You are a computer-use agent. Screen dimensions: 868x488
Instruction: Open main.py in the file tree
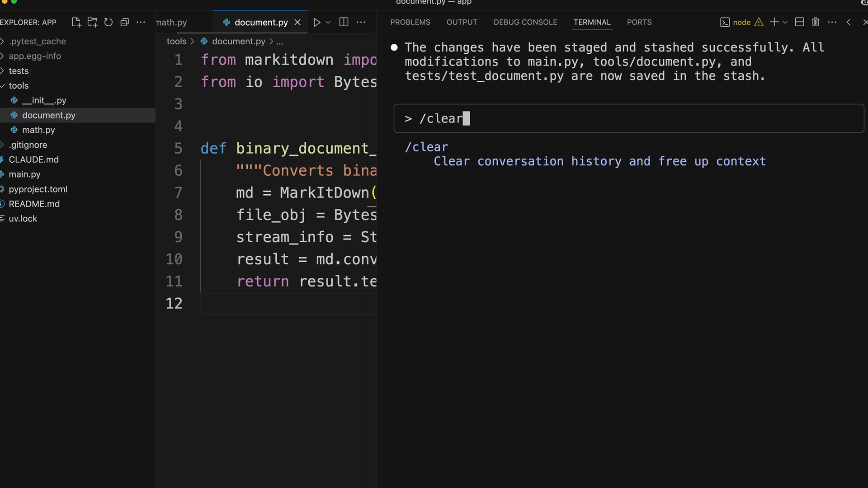78,174
